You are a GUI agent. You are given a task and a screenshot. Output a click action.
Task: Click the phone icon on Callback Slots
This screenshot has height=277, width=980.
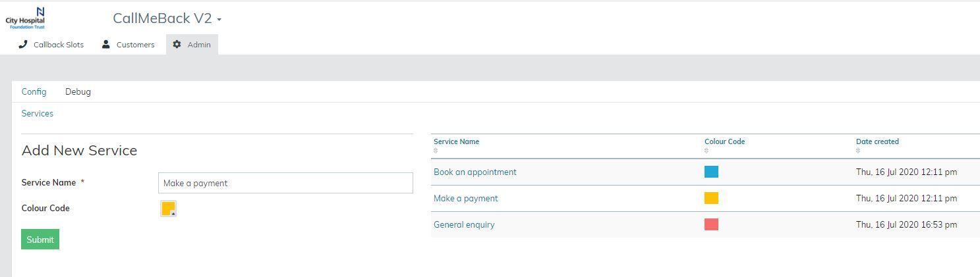click(23, 44)
